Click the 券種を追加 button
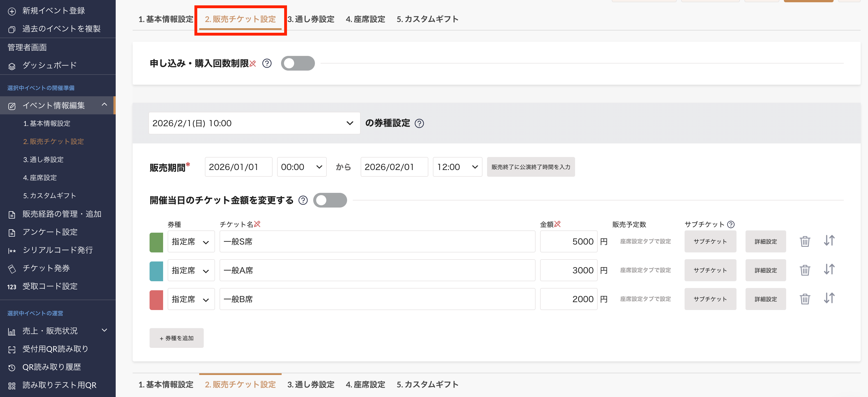 point(176,338)
